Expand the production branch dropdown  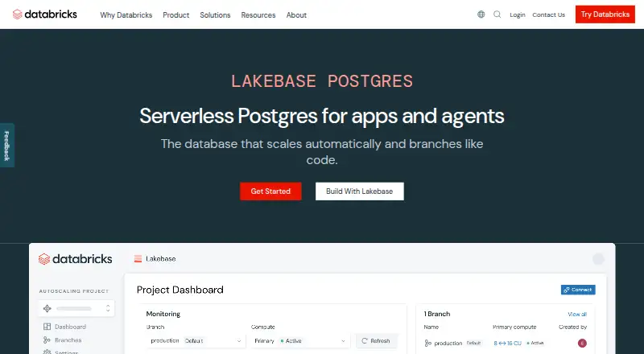coord(196,341)
